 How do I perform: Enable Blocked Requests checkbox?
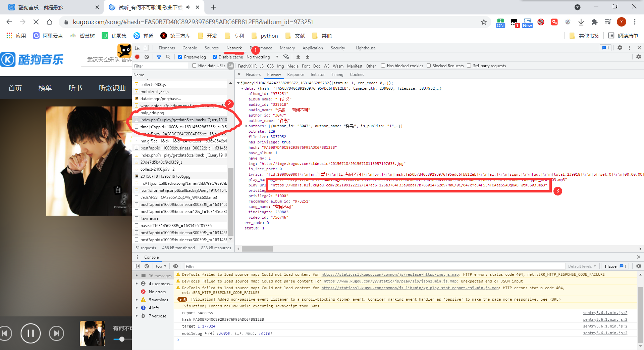point(429,66)
